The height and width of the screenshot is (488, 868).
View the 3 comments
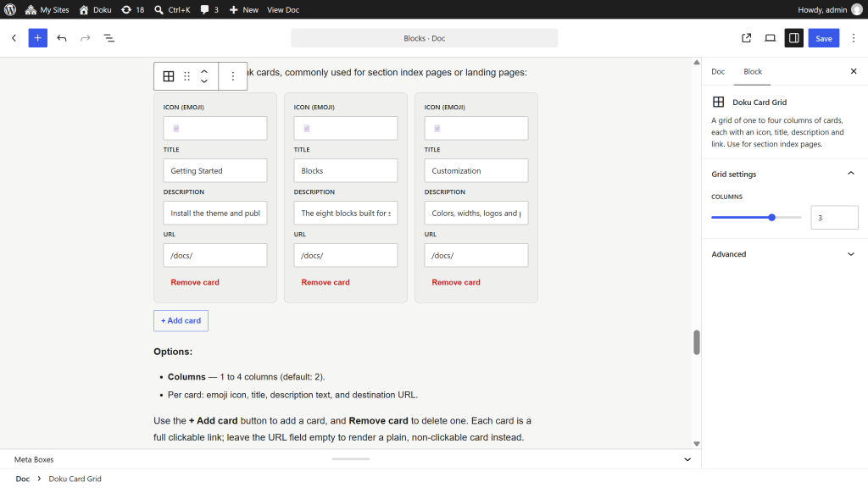click(x=209, y=9)
